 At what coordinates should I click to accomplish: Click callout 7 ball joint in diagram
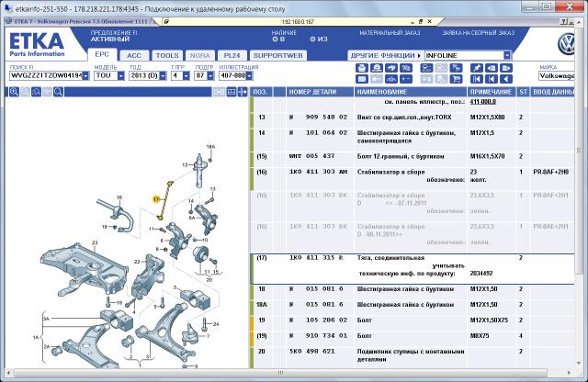pyautogui.click(x=209, y=336)
